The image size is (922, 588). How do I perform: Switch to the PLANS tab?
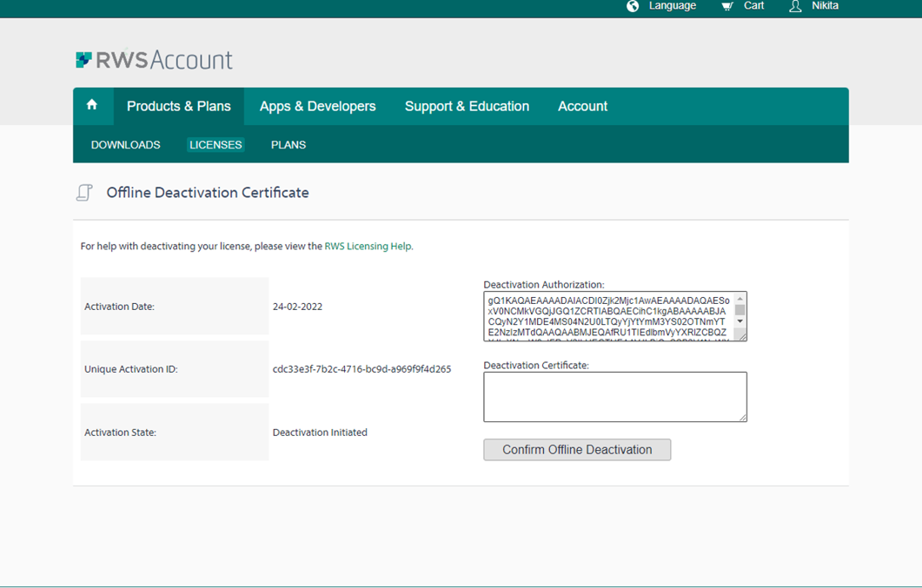pos(288,144)
